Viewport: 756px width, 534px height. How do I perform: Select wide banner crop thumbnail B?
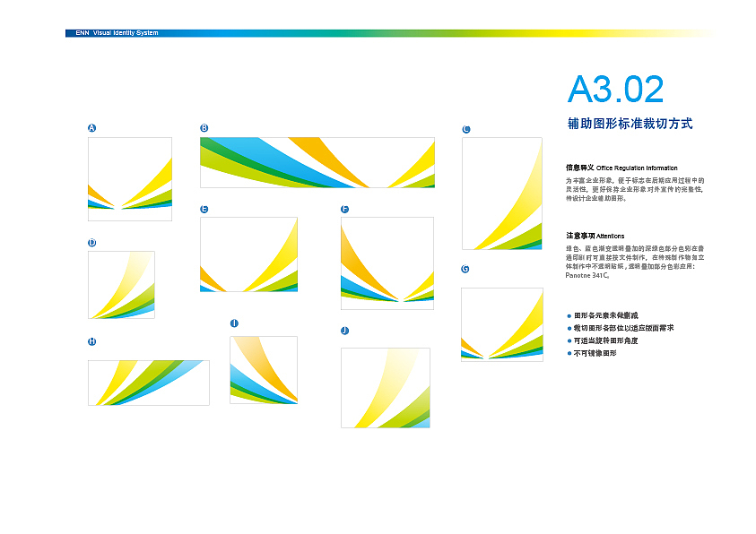[317, 163]
